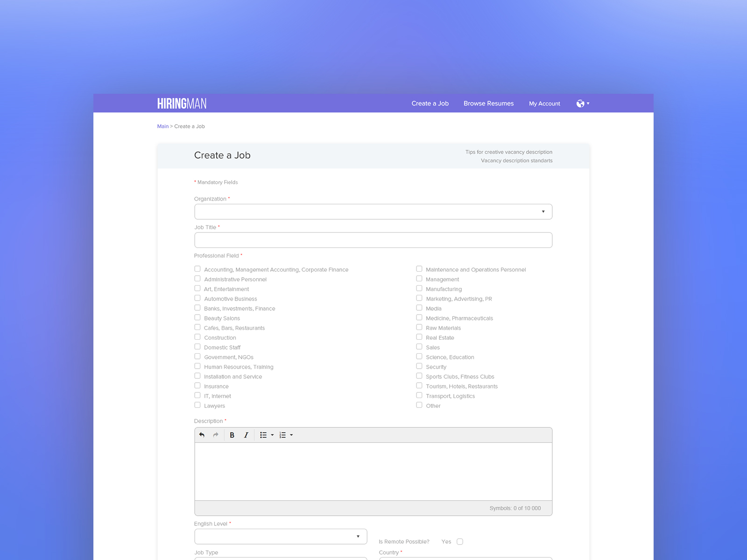
Task: Check Medicine, Pharmaceuticals
Action: click(x=419, y=318)
